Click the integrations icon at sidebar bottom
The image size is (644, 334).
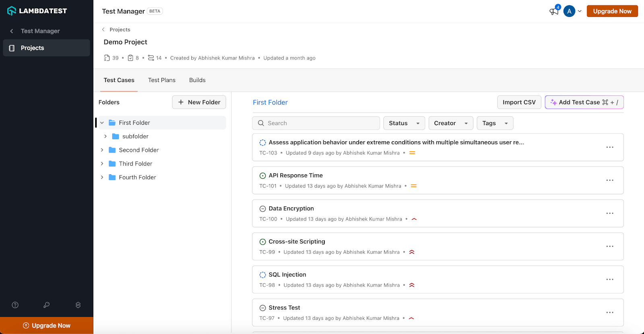78,305
